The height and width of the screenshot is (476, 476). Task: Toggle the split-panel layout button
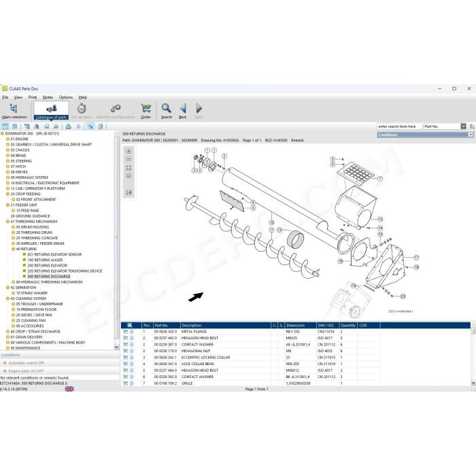click(x=5, y=126)
